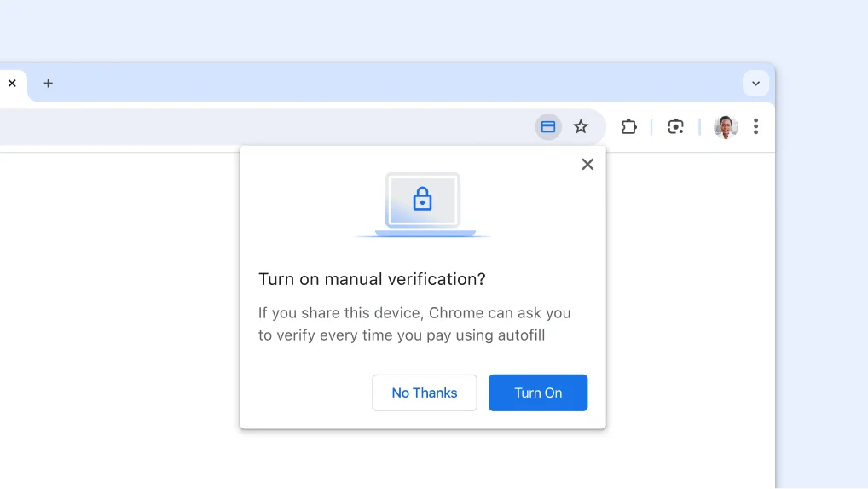Viewport: 868px width, 489px height.
Task: Open Chrome three-dot menu
Action: point(755,127)
